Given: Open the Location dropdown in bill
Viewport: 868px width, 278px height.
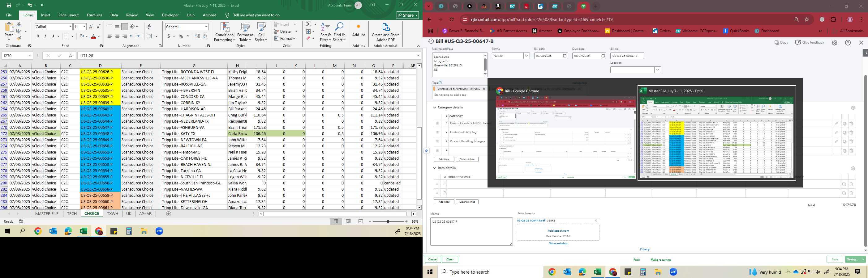Looking at the screenshot, I should (x=657, y=70).
